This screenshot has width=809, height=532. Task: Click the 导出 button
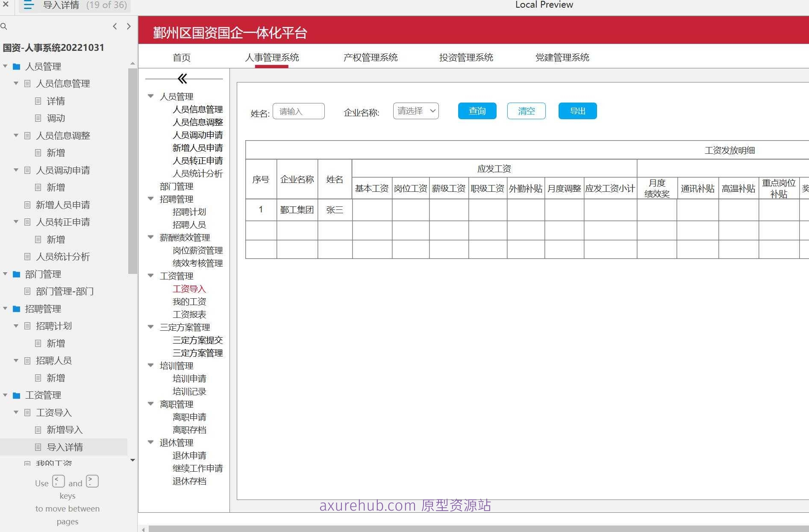(x=577, y=111)
